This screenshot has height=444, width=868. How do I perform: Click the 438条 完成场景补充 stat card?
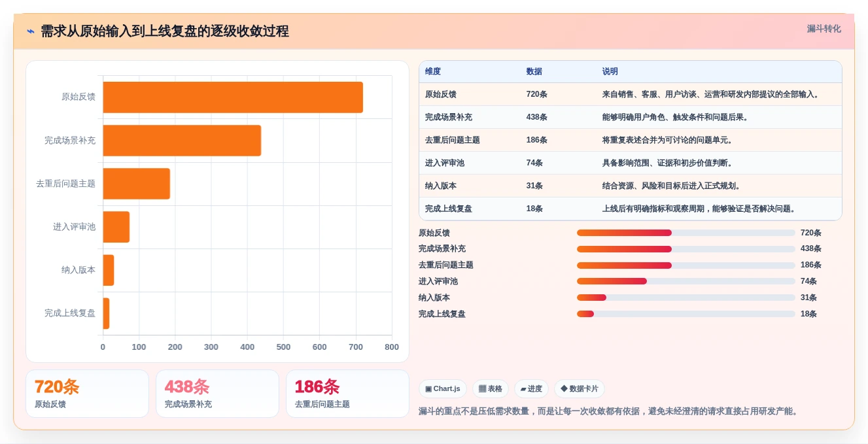(217, 394)
